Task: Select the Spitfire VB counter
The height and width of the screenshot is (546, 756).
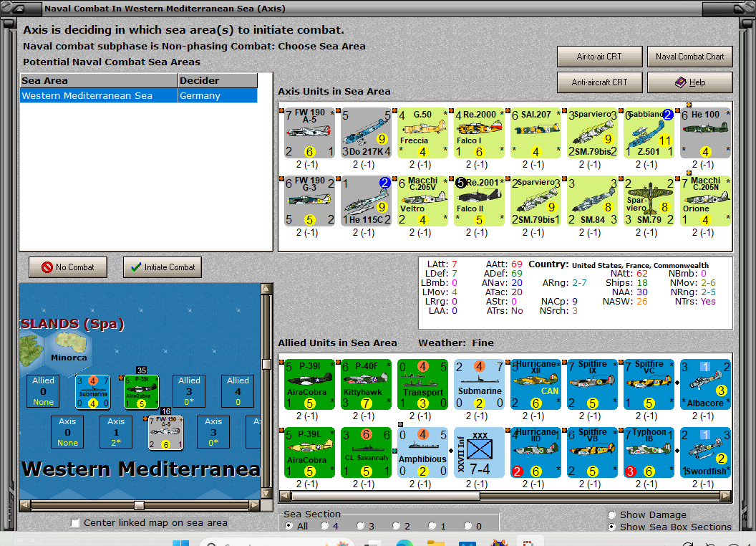Action: [x=593, y=453]
